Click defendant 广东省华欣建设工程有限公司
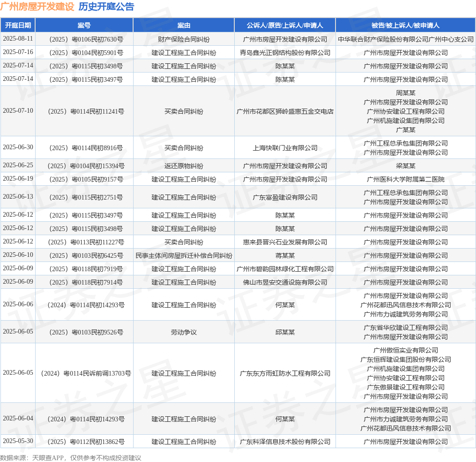The image size is (476, 462). click(406, 328)
